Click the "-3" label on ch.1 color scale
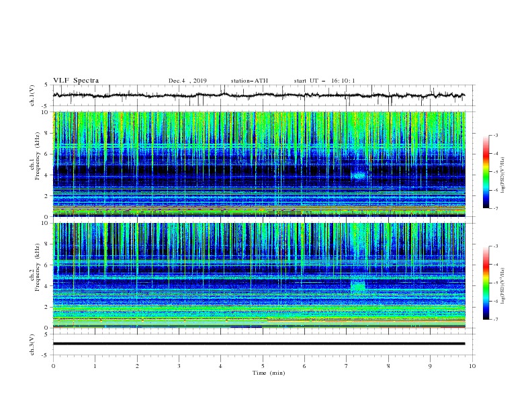The image size is (532, 411). click(496, 135)
